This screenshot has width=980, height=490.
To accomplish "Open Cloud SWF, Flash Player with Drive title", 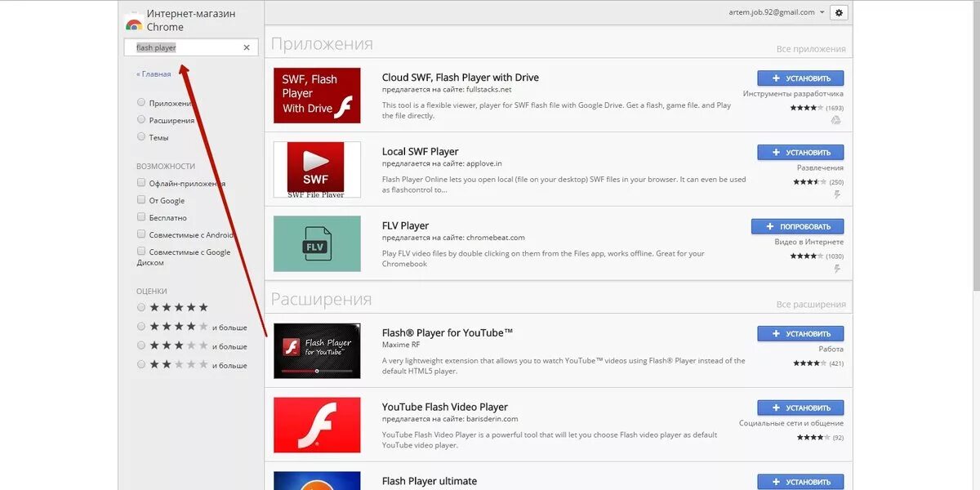I will click(x=461, y=78).
